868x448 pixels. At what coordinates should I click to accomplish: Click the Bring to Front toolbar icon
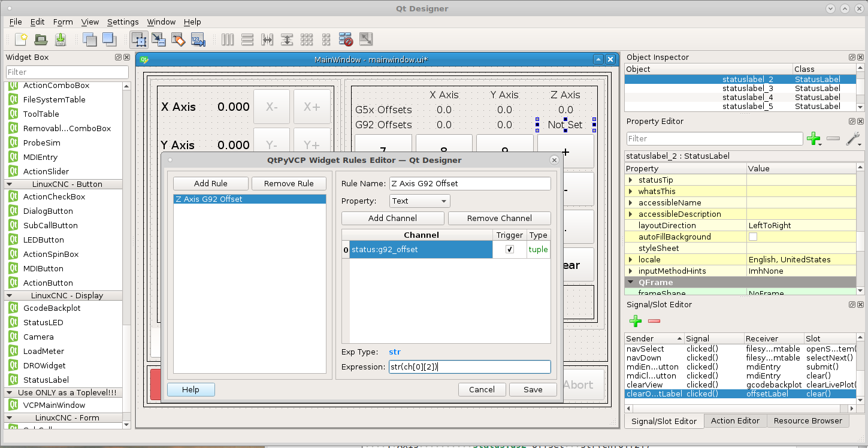pos(109,40)
